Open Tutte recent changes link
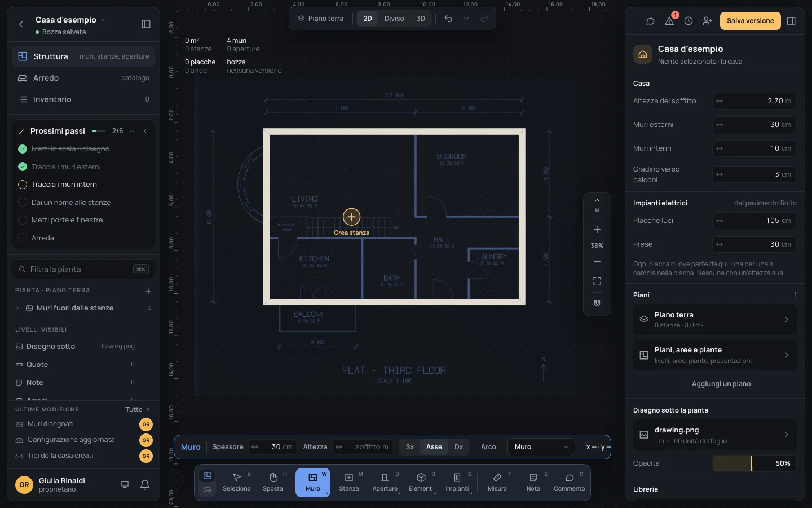Image resolution: width=812 pixels, height=508 pixels. 138,410
